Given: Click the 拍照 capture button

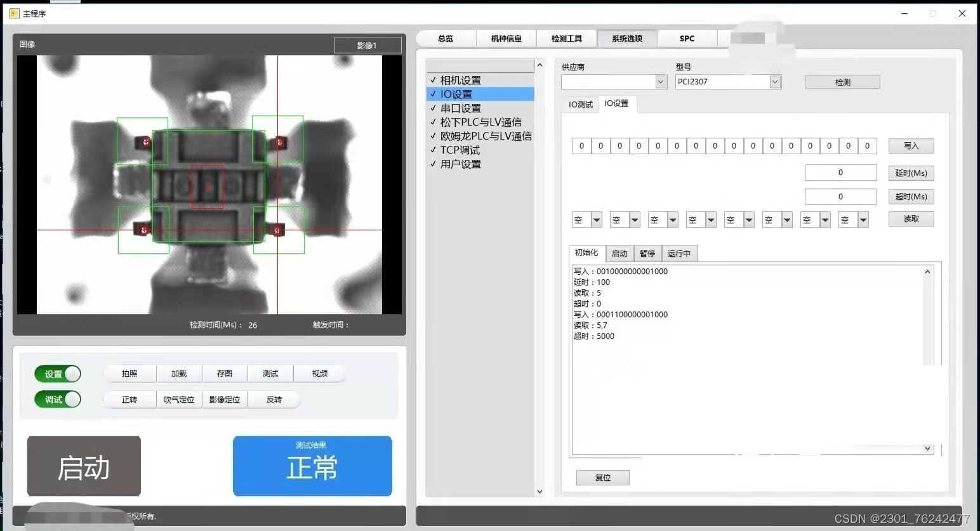Looking at the screenshot, I should pos(129,374).
